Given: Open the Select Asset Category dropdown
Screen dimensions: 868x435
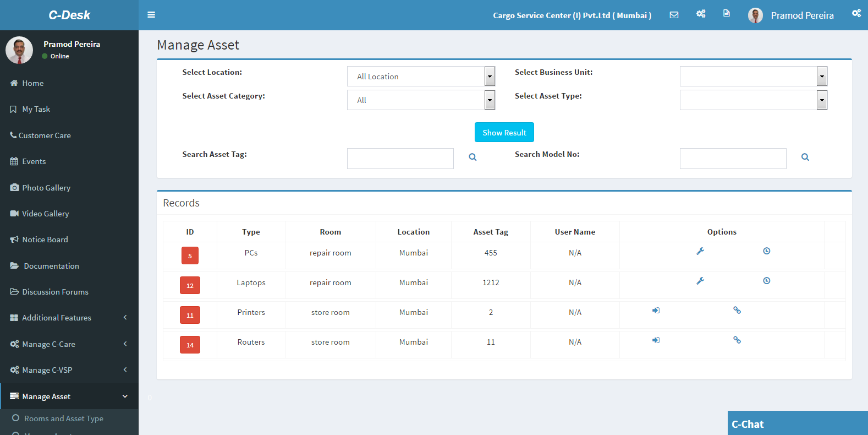Looking at the screenshot, I should point(421,100).
